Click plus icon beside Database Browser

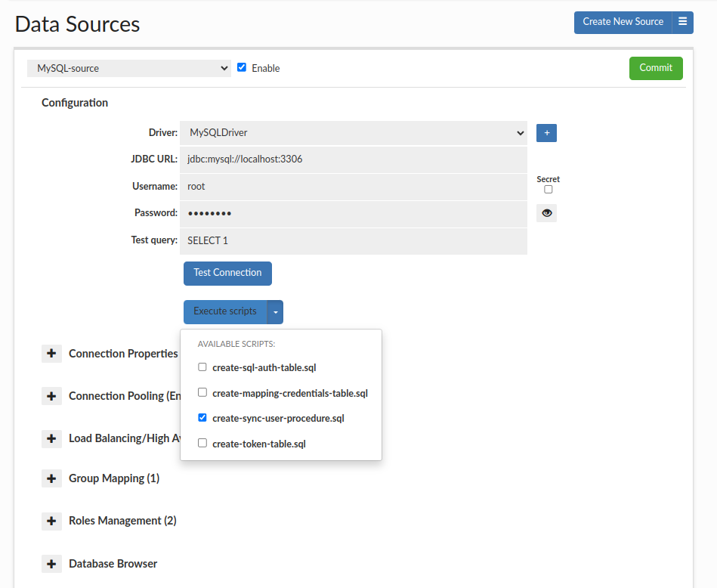pyautogui.click(x=51, y=564)
